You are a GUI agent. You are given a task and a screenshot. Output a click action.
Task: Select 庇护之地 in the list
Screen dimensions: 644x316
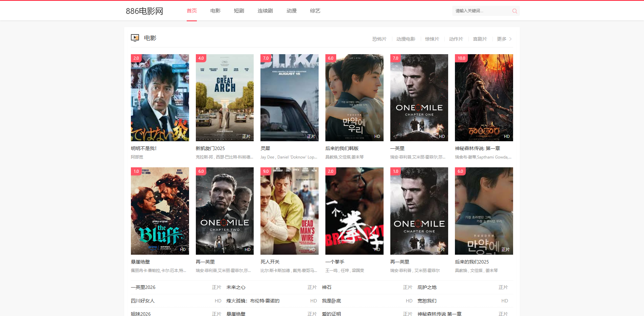pos(427,287)
